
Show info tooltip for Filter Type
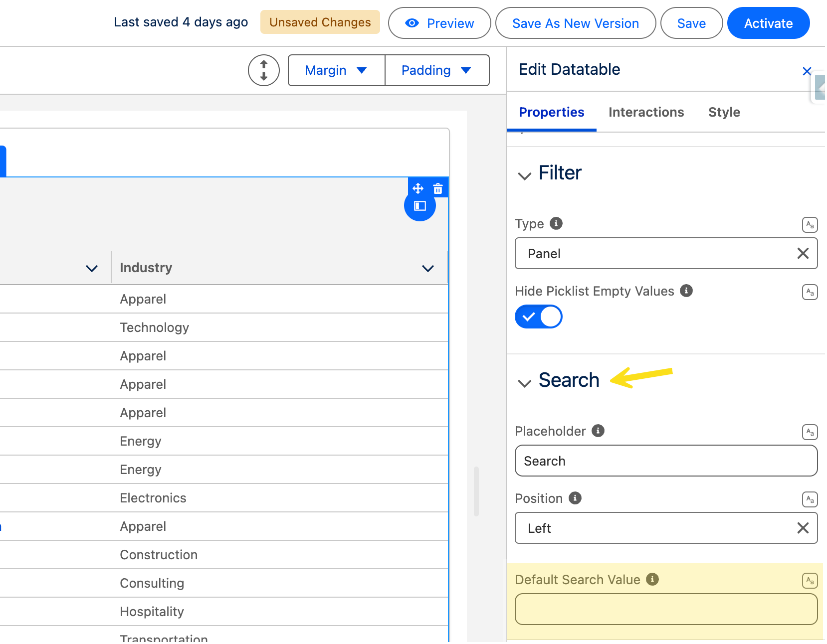pyautogui.click(x=556, y=223)
